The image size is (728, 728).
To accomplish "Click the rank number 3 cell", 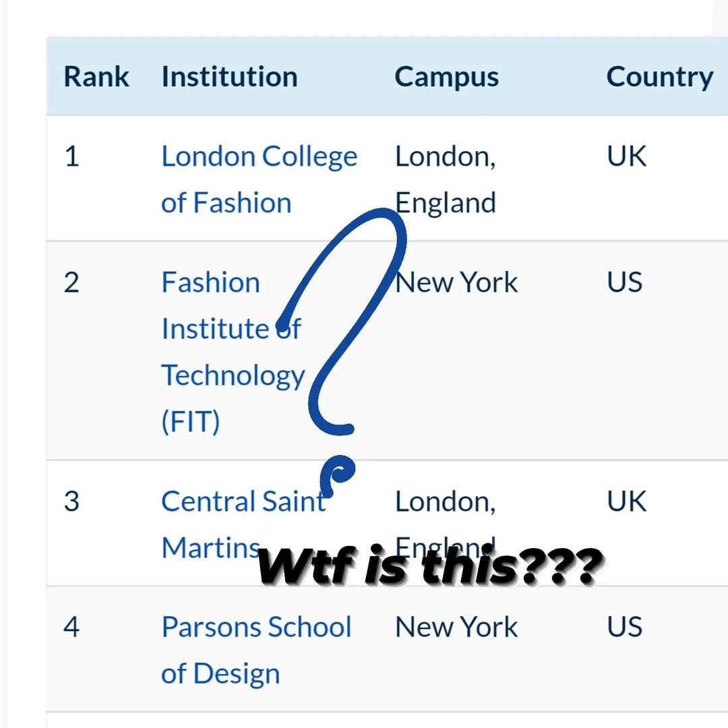I will click(x=71, y=502).
